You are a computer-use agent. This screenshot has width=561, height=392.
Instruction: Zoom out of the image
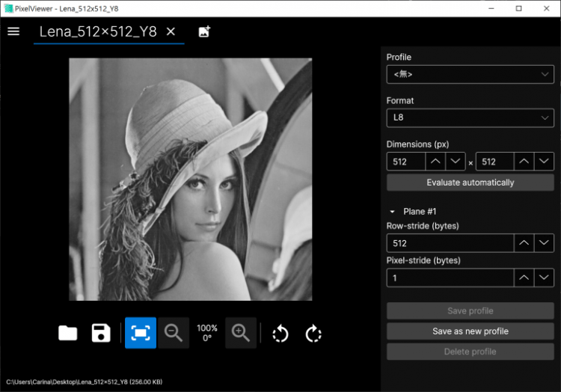174,333
